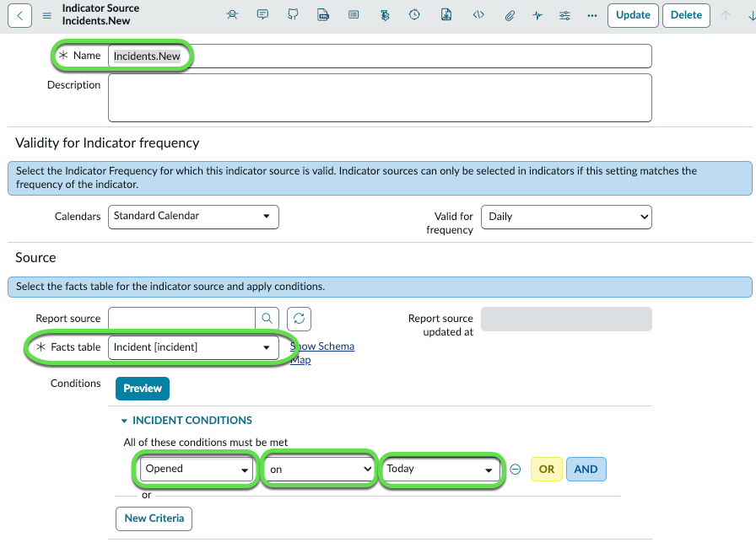Image resolution: width=756 pixels, height=548 pixels.
Task: Click the 'Source' section heading
Action: click(x=35, y=258)
